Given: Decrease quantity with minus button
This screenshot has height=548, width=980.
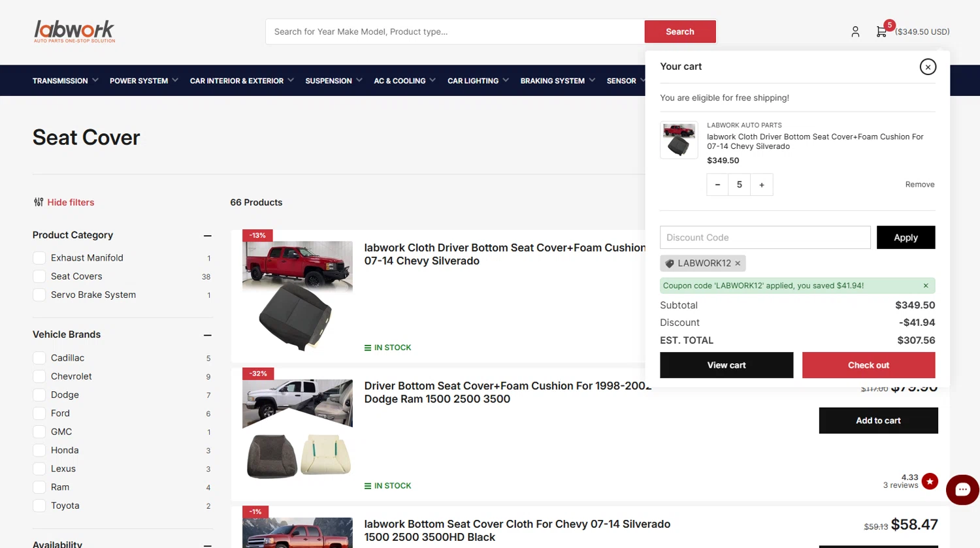Looking at the screenshot, I should pyautogui.click(x=717, y=185).
